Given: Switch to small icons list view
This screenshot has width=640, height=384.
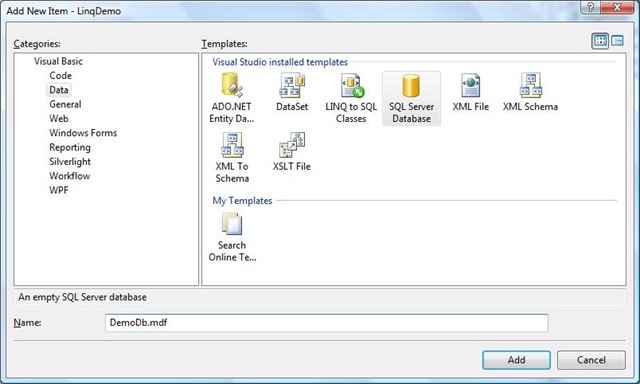Looking at the screenshot, I should (617, 41).
